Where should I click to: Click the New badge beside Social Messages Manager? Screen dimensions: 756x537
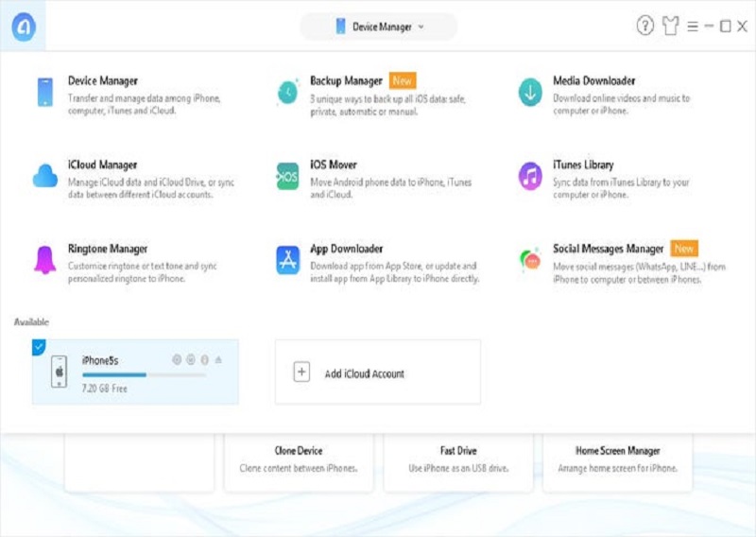683,249
